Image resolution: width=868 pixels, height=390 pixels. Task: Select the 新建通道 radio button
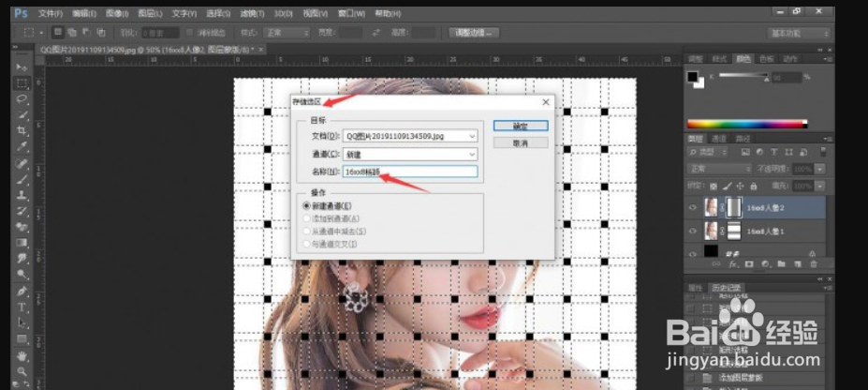click(x=307, y=205)
